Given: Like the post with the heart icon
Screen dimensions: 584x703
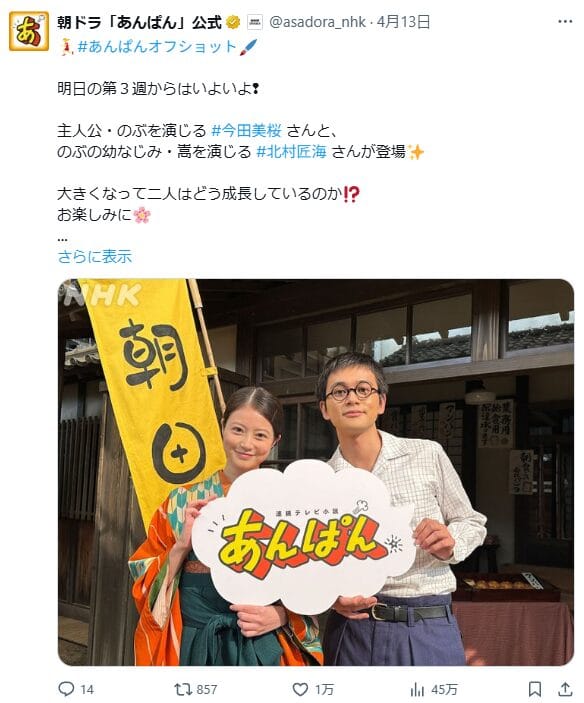Looking at the screenshot, I should point(300,689).
